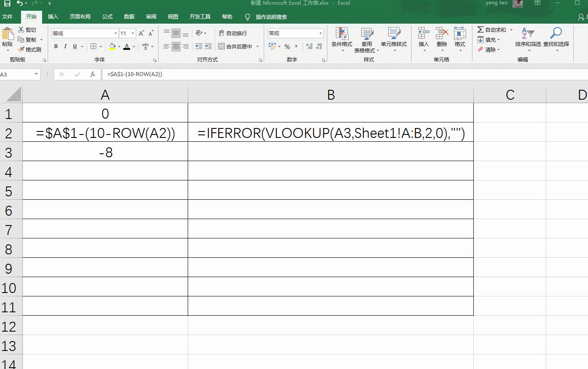The image size is (588, 369).
Task: Align cell text to the right
Action: coord(186,46)
